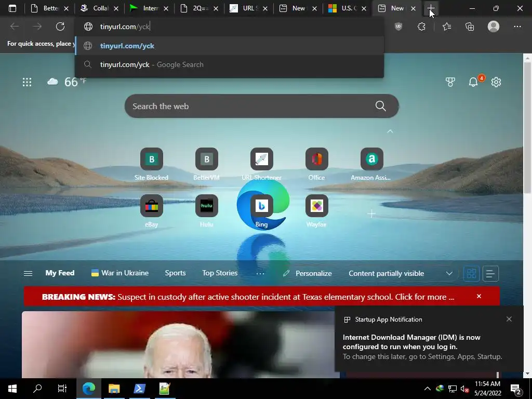Select the My Feed tab
This screenshot has height=399, width=532.
pos(60,273)
